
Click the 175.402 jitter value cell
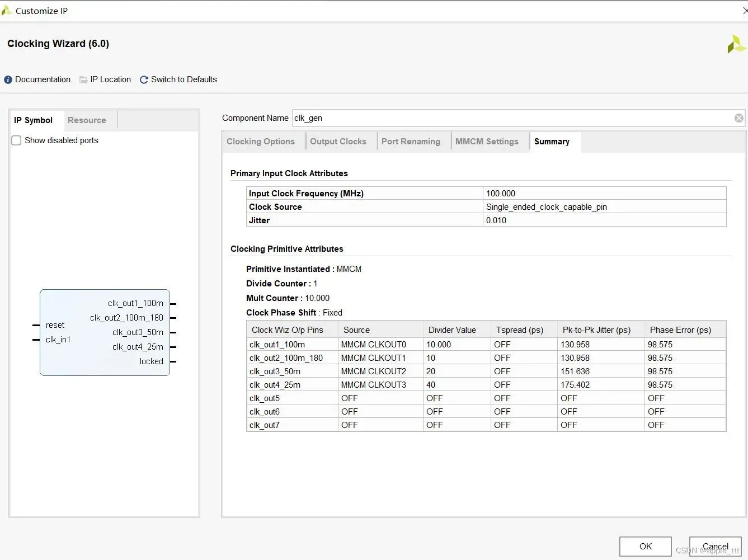click(x=601, y=385)
